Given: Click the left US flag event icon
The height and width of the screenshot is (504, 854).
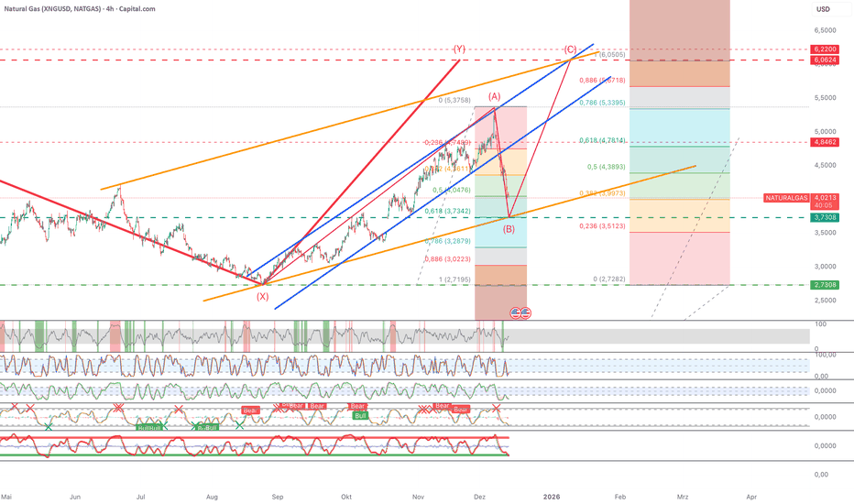Looking at the screenshot, I should click(x=515, y=312).
